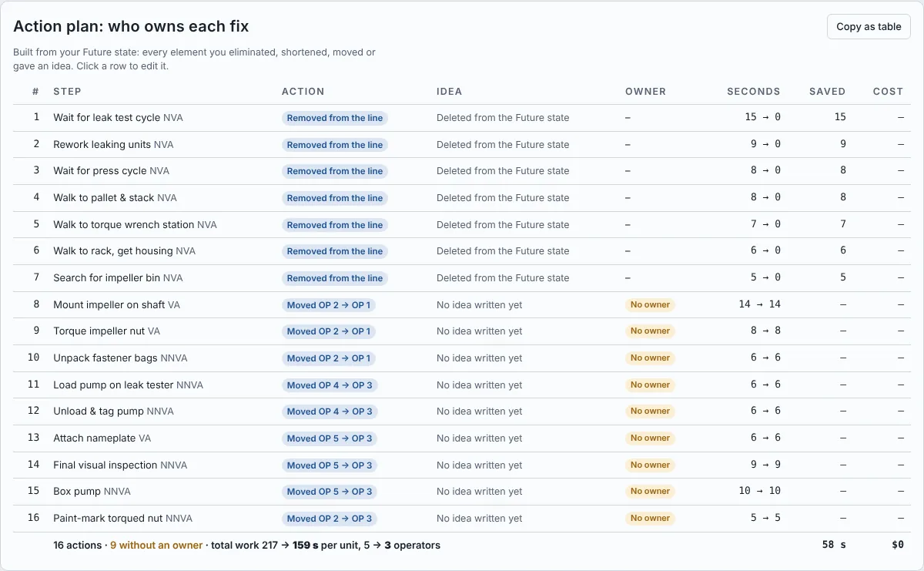
Task: Select the '58 s' total saved value
Action: tap(834, 546)
